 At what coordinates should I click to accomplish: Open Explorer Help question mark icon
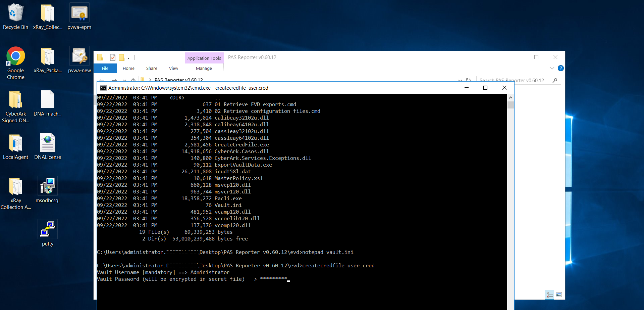tap(560, 68)
